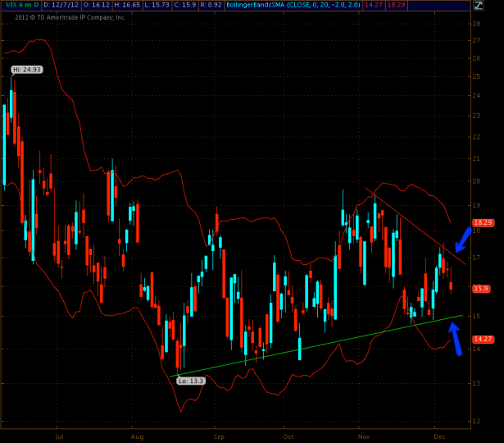
Task: Click the cyan 15.9 last price tag
Action: click(482, 289)
